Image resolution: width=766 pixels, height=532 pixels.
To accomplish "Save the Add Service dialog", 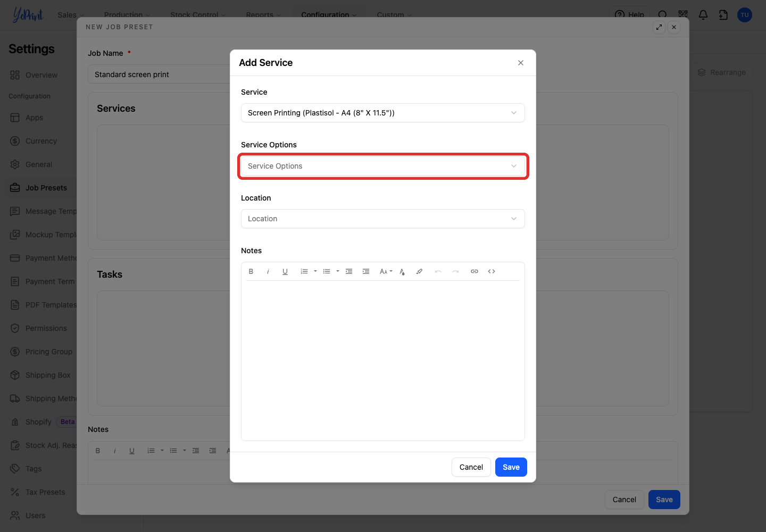I will [511, 467].
